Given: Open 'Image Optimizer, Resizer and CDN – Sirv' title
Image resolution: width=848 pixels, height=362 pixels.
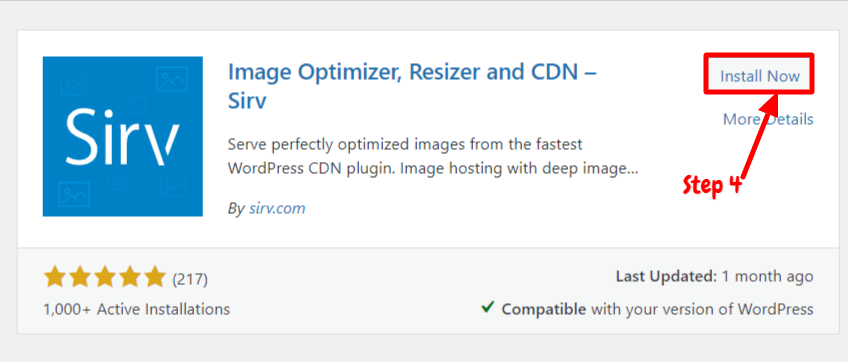Looking at the screenshot, I should [412, 85].
